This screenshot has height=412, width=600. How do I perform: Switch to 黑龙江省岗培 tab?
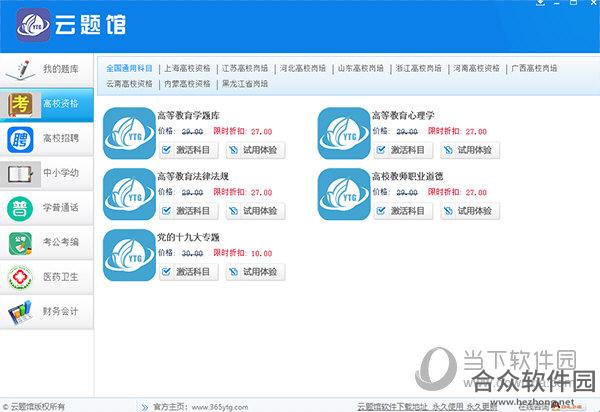(245, 83)
